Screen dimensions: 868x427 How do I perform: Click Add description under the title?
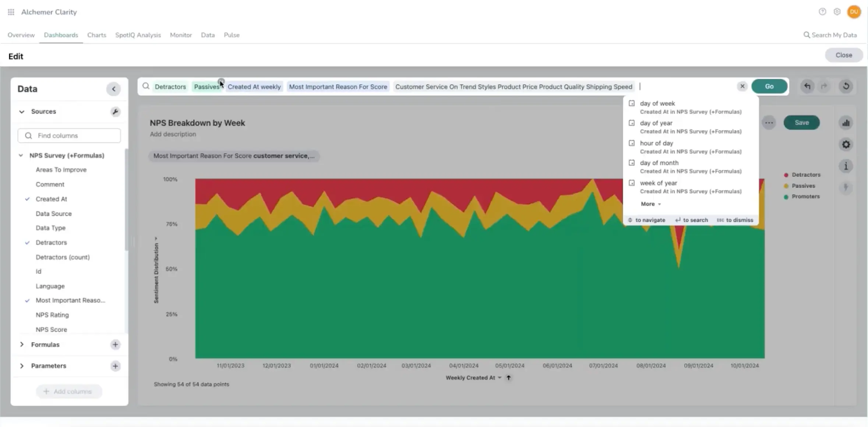point(173,134)
